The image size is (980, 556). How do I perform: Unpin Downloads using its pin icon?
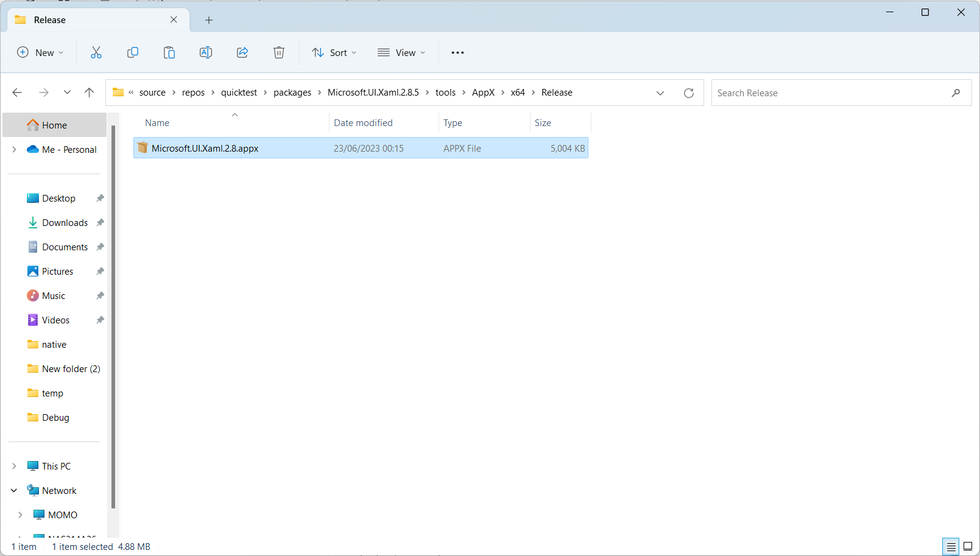(99, 222)
